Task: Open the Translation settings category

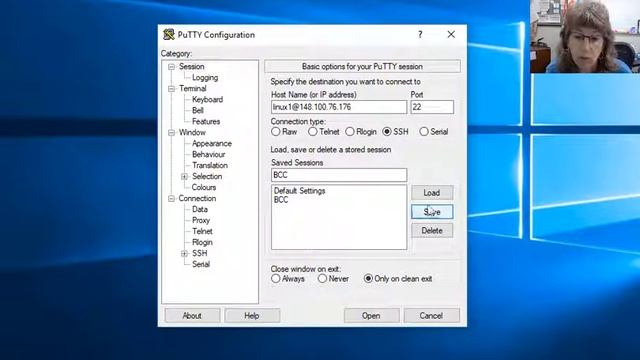Action: 210,166
